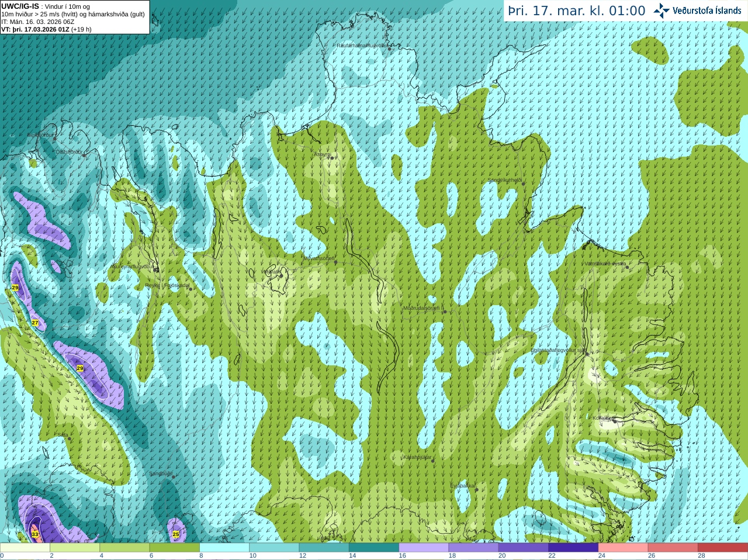Click the yellow gust marker labeled 25
748x560 pixels.
point(176,534)
